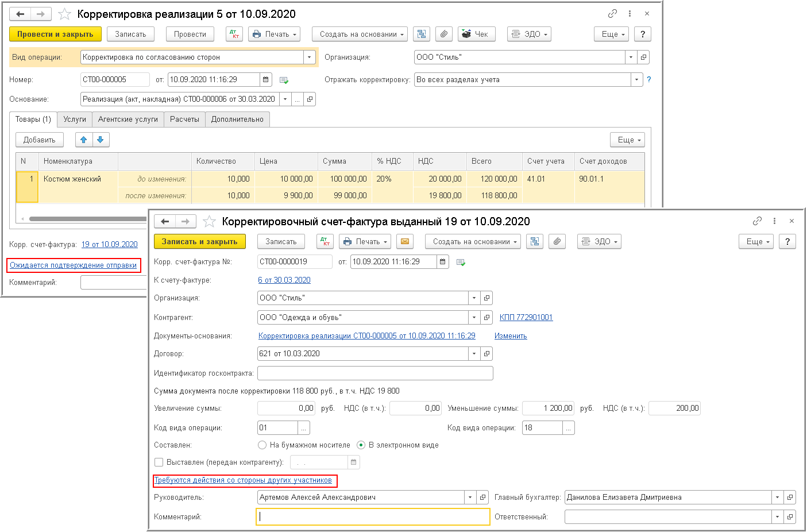807x532 pixels.
Task: Click the Провести и закрыть button
Action: pyautogui.click(x=55, y=34)
